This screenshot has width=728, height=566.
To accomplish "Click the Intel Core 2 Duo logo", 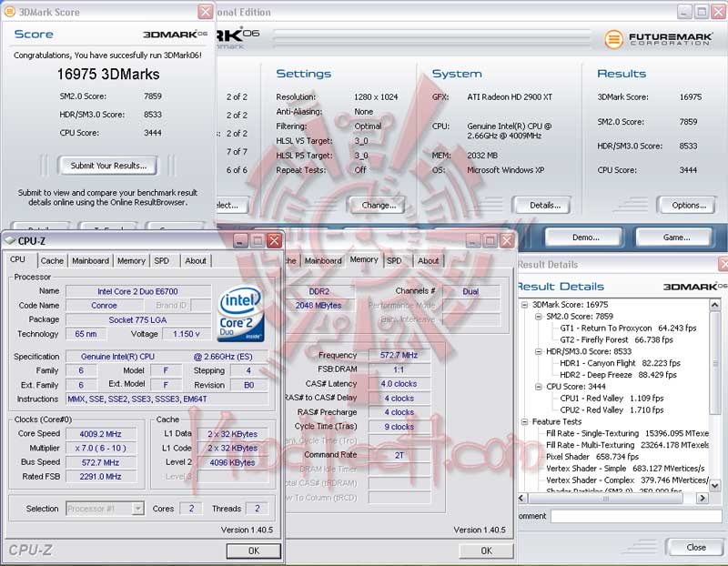I will pyautogui.click(x=241, y=315).
